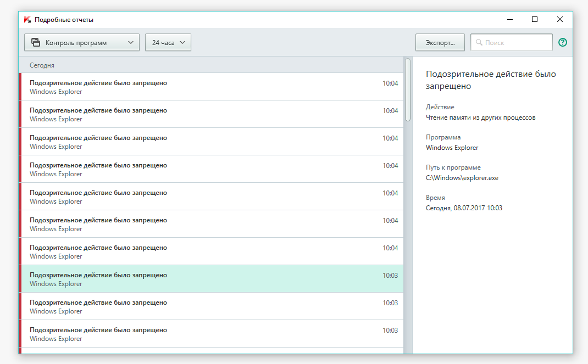
Task: Click the event time Сегодня, 08.07.2017 10:03
Action: click(464, 208)
